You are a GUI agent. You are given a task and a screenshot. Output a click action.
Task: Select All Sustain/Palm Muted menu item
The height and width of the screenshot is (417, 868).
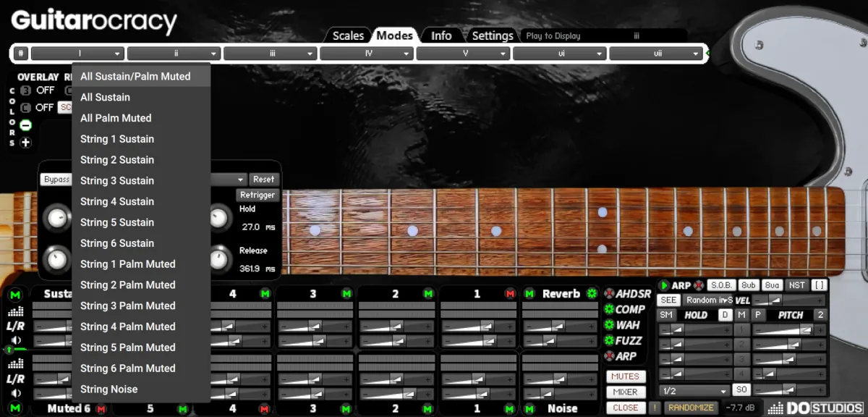click(142, 76)
